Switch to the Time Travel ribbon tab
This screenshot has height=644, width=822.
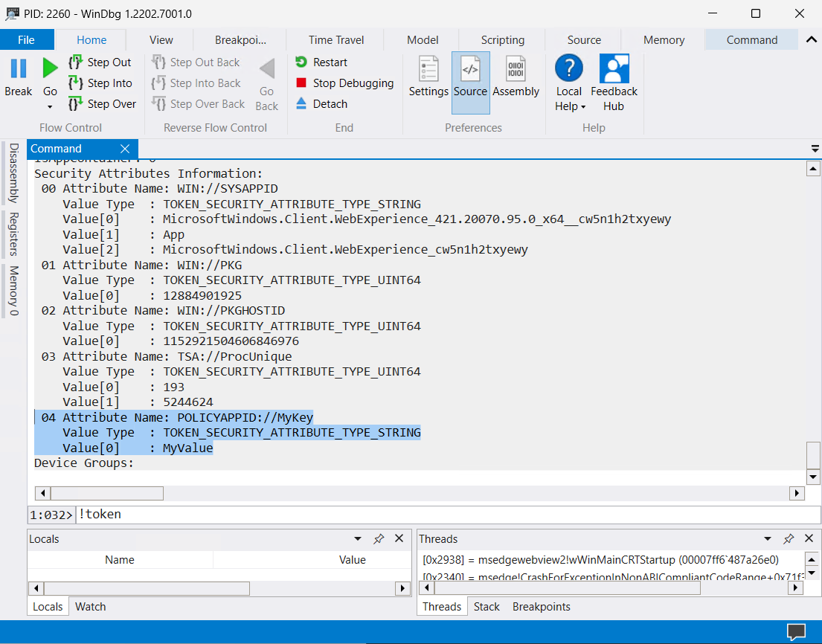[x=336, y=40]
